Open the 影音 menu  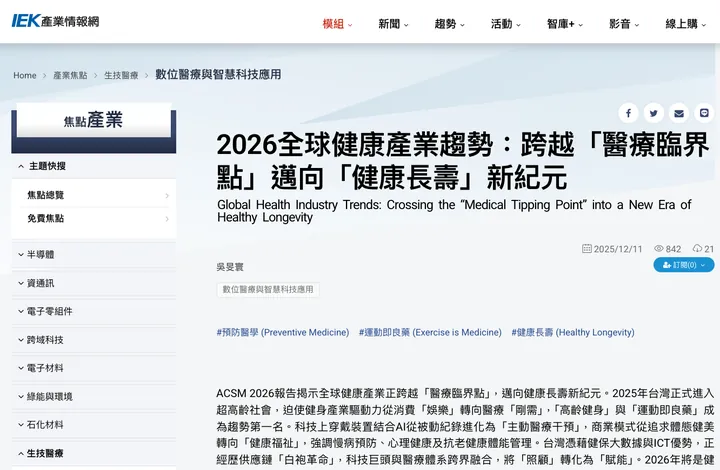(x=624, y=24)
